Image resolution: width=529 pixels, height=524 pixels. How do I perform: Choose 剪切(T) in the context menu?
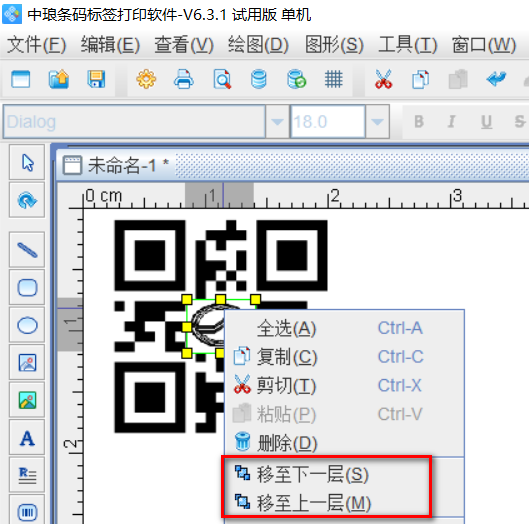click(x=345, y=385)
